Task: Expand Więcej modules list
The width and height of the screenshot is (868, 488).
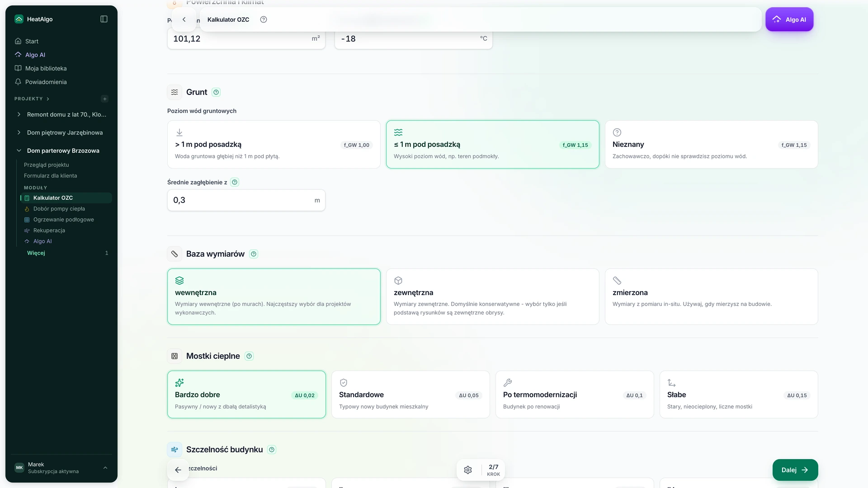Action: pyautogui.click(x=36, y=253)
